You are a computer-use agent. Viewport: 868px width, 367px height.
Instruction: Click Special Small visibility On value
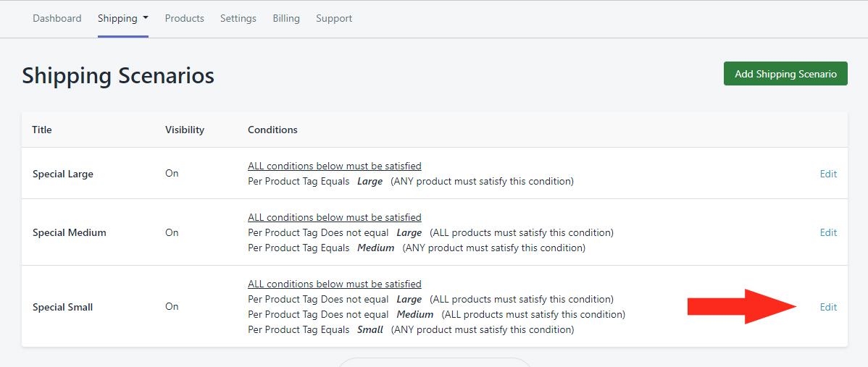pyautogui.click(x=172, y=307)
